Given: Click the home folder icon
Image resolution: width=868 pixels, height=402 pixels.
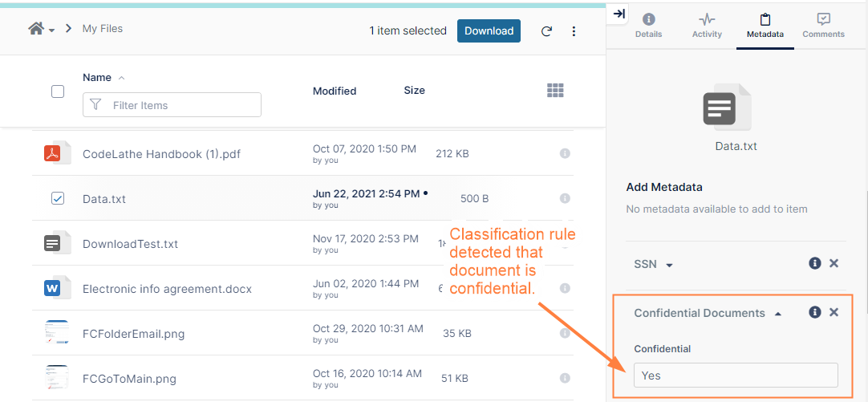Looking at the screenshot, I should click(x=36, y=29).
